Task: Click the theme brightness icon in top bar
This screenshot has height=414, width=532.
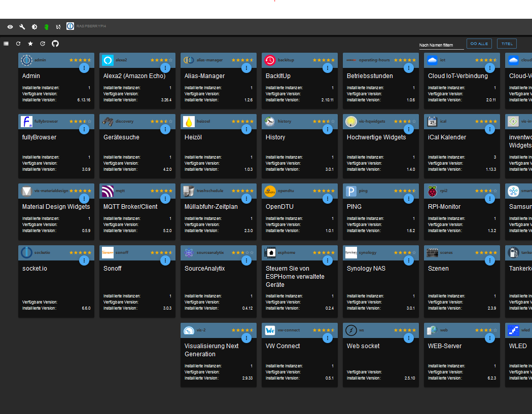Action: pyautogui.click(x=34, y=27)
